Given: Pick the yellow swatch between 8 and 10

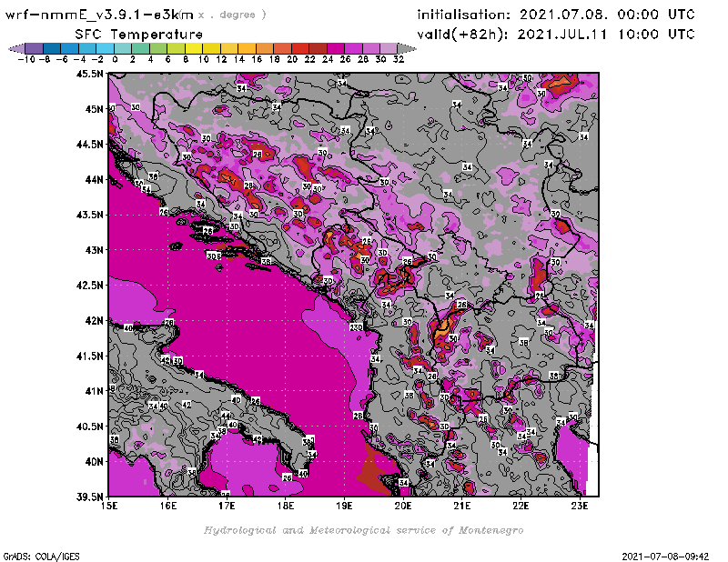Looking at the screenshot, I should (194, 48).
